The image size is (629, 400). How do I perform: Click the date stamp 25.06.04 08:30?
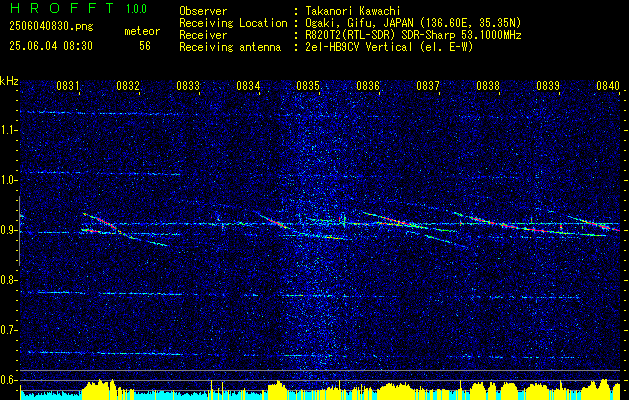click(x=51, y=46)
